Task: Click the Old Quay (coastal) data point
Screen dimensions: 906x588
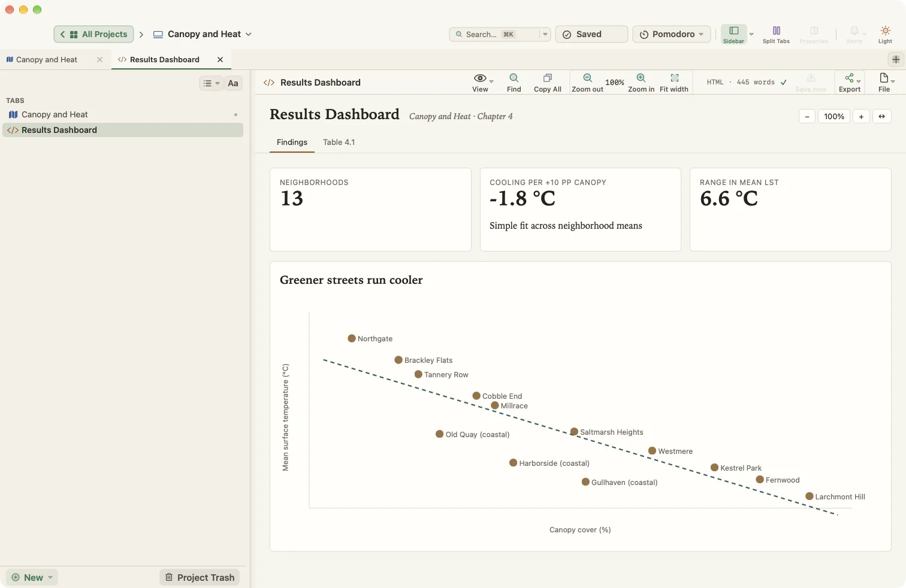Action: pyautogui.click(x=440, y=434)
